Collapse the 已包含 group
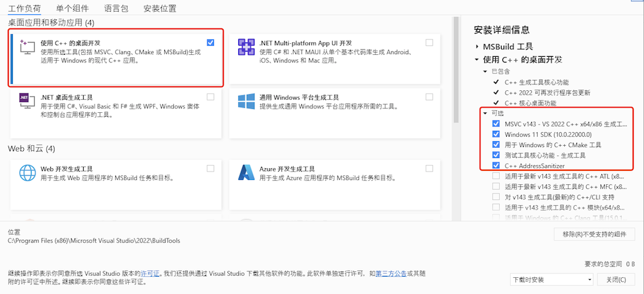 click(485, 72)
